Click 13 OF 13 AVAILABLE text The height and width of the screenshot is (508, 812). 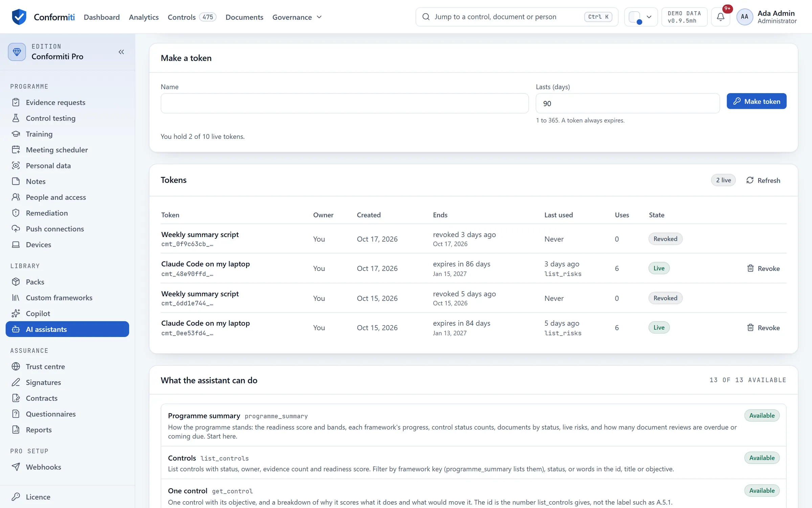[x=748, y=380]
